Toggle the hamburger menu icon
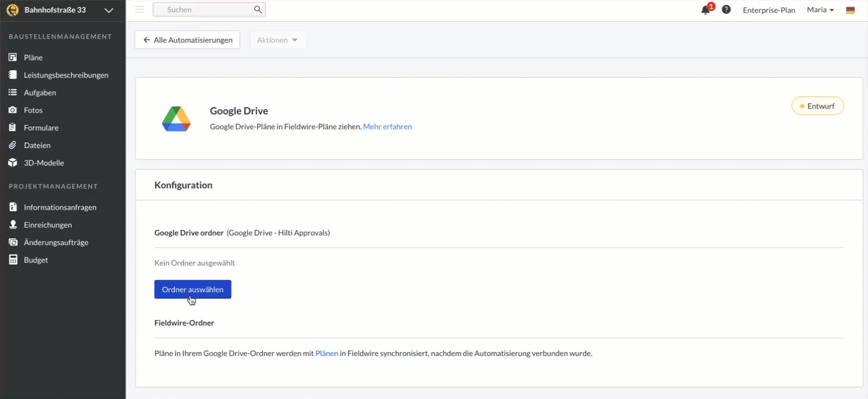This screenshot has height=399, width=868. 139,9
